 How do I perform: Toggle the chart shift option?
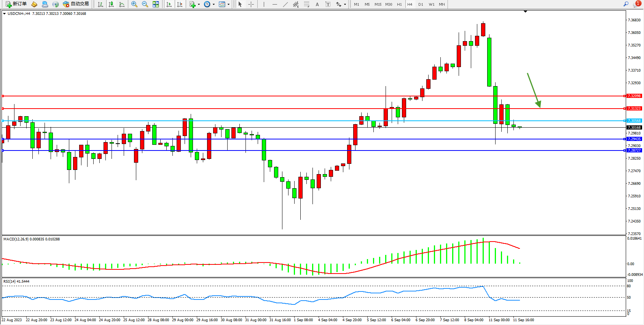pos(180,4)
